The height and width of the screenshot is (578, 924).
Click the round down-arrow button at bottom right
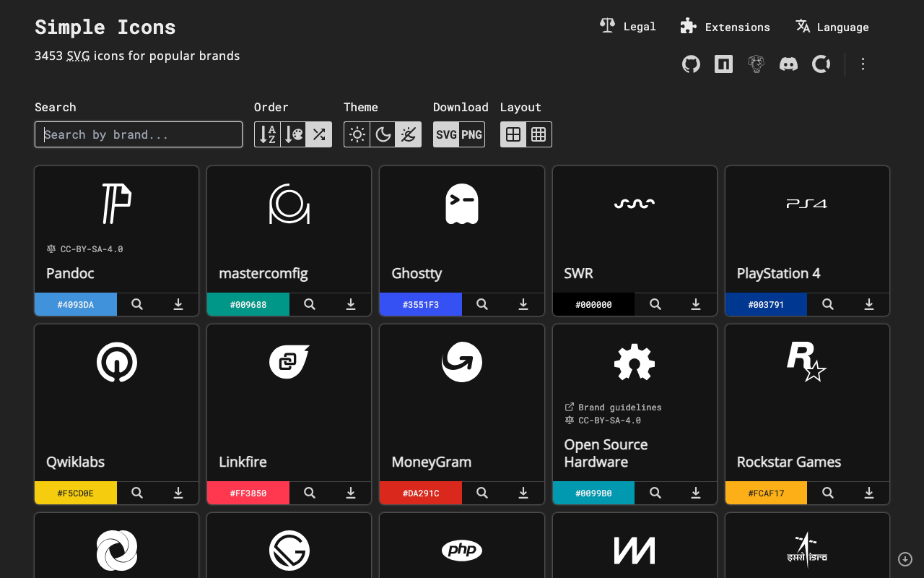point(905,559)
